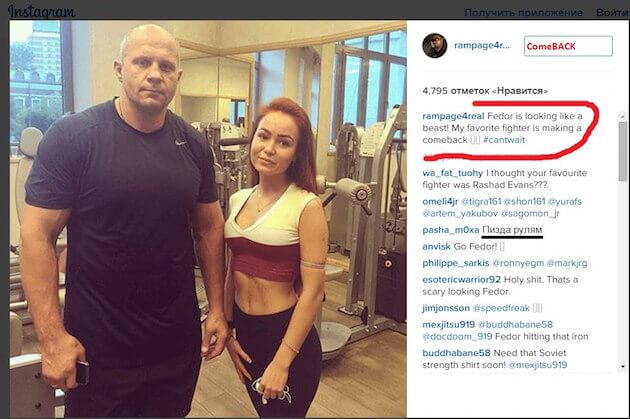The width and height of the screenshot is (630, 419).
Task: Open the buddhabane58 commenter profile
Action: point(456,353)
